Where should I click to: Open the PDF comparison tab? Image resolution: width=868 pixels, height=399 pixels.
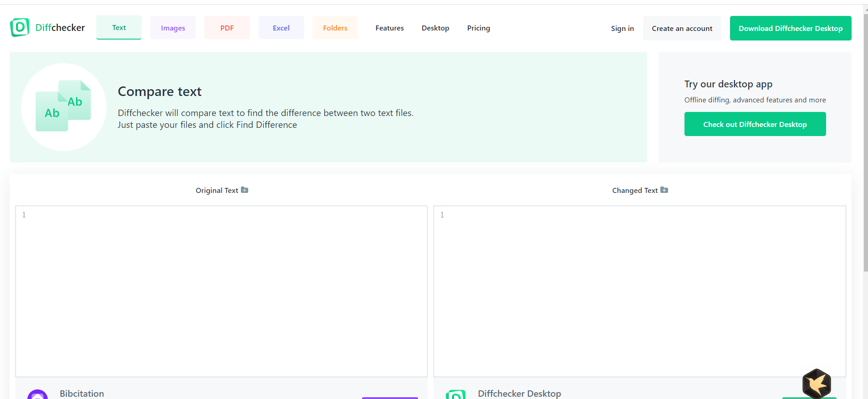(x=227, y=28)
